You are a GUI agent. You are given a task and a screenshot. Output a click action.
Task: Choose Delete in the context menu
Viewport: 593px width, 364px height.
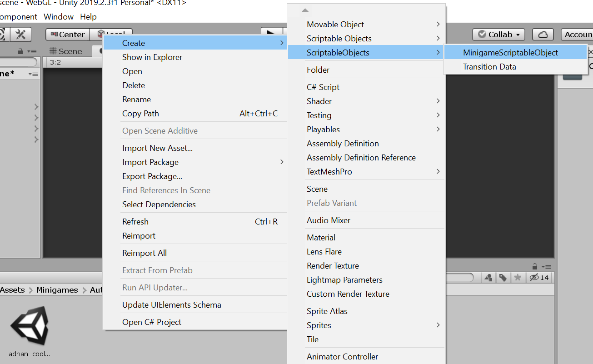coord(195,85)
